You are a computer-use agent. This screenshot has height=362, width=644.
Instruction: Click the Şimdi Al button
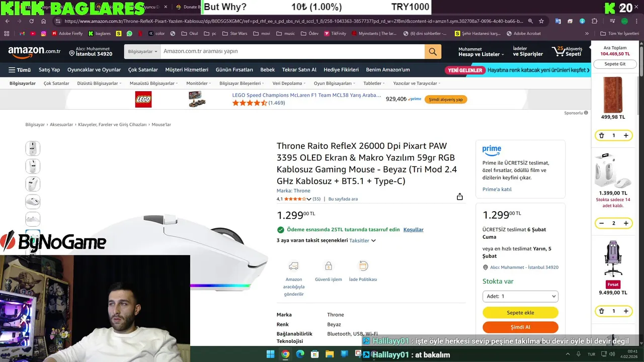[520, 327]
